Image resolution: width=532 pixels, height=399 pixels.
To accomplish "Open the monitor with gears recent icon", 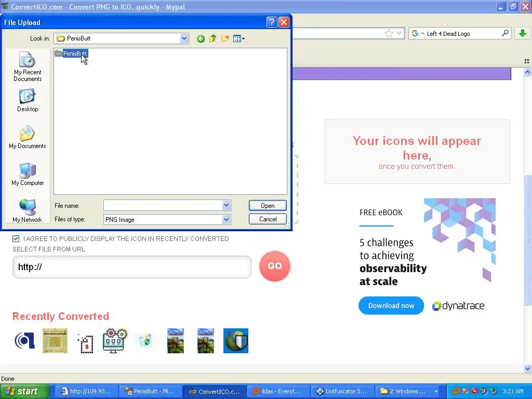I will (115, 341).
